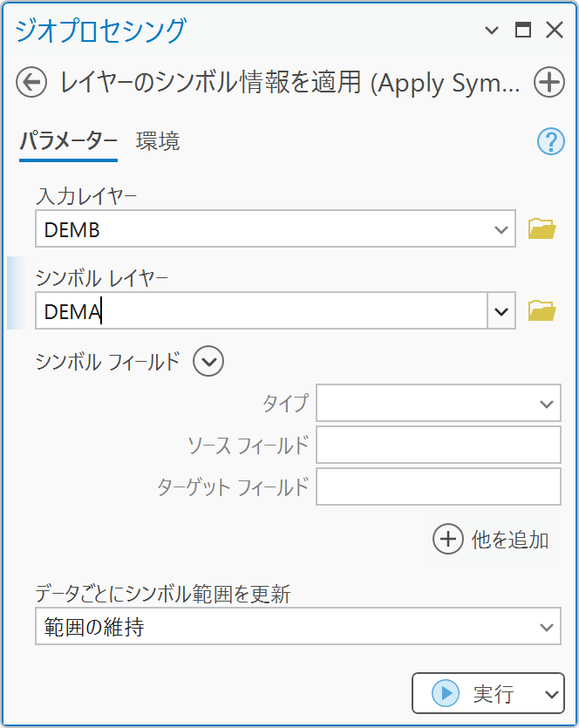Maximize the ジオプロセシング pane
Image resolution: width=579 pixels, height=728 pixels.
pos(523,31)
